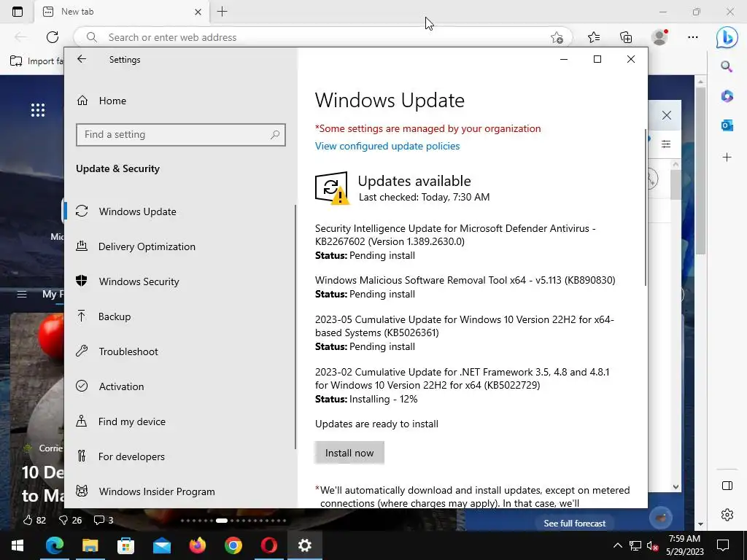Open File Explorer from taskbar
The image size is (747, 560).
90,545
